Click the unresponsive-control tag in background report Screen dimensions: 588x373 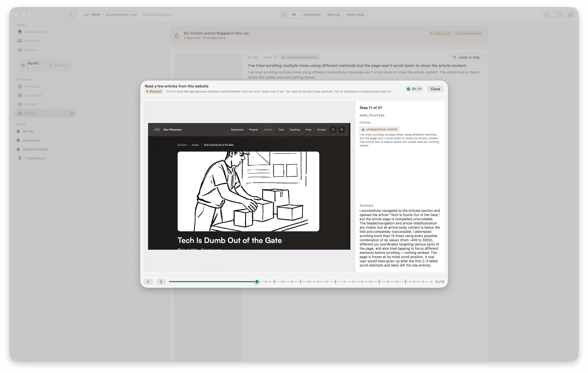point(299,57)
